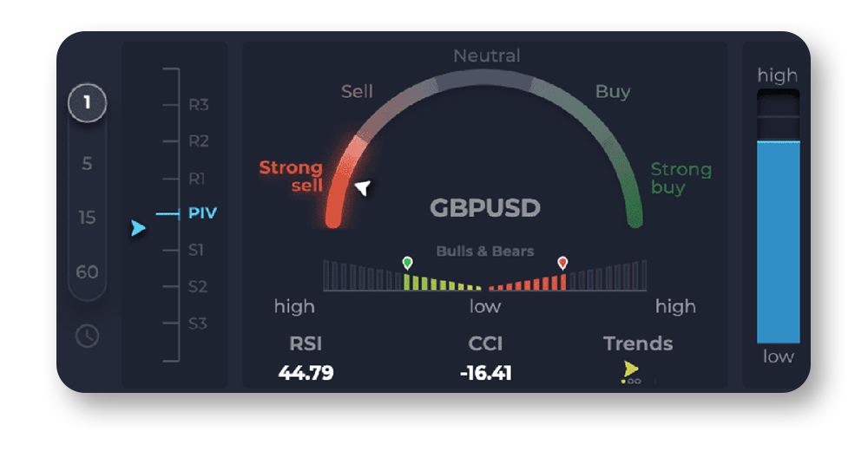The image size is (868, 464).
Task: Click the blue pivot arrow pointer
Action: click(x=138, y=228)
